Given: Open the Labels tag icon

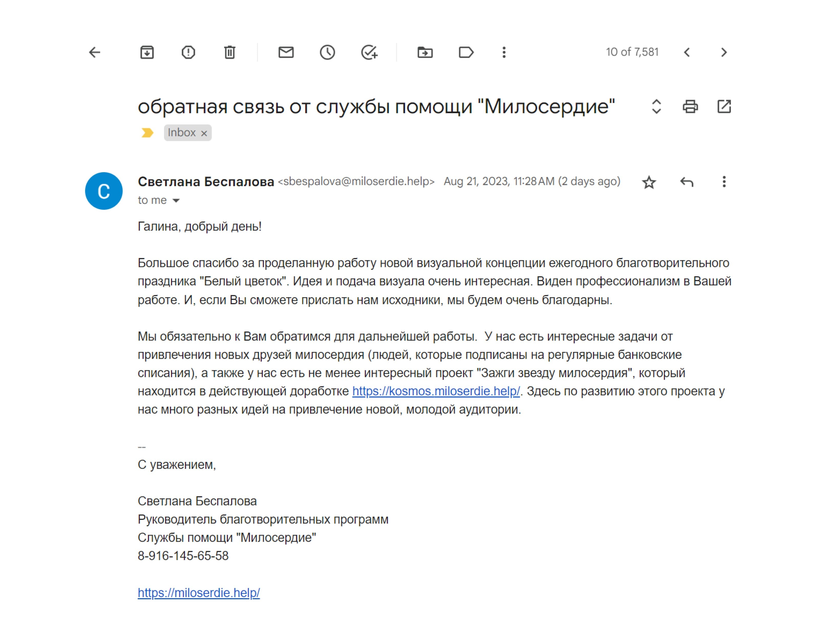Looking at the screenshot, I should tap(466, 52).
